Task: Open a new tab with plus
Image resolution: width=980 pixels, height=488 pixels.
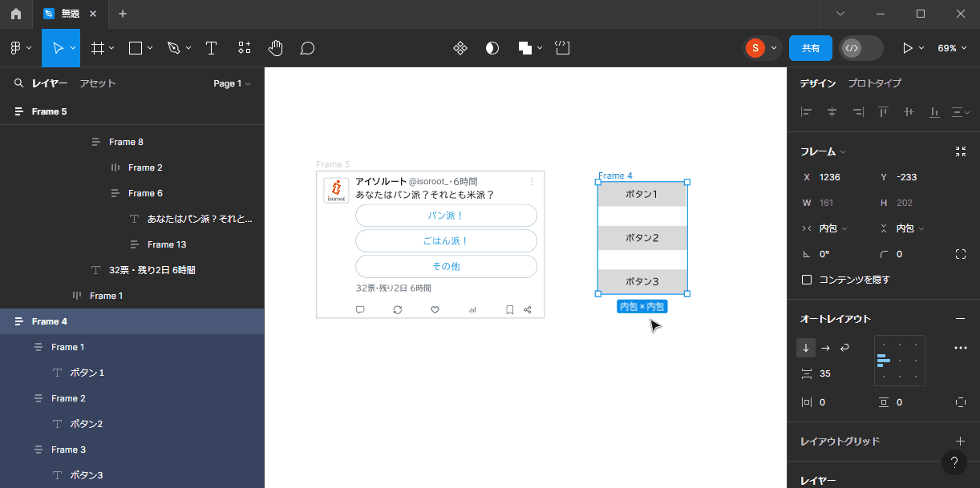Action: coord(123,14)
